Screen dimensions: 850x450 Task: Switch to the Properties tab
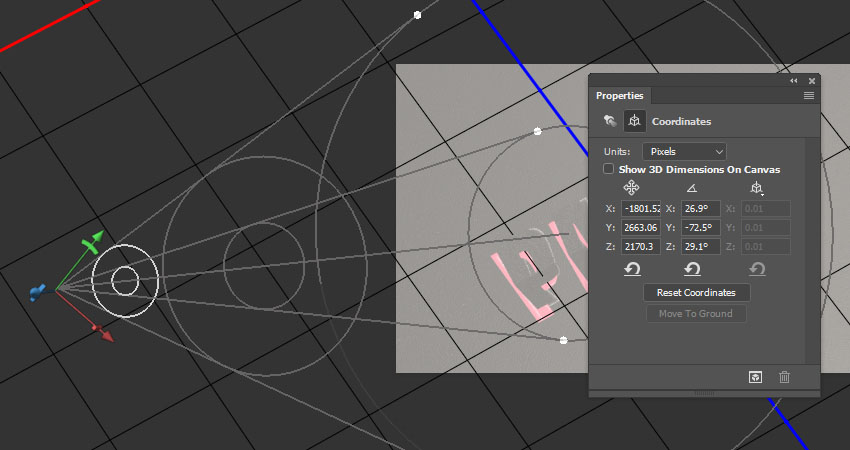[620, 95]
